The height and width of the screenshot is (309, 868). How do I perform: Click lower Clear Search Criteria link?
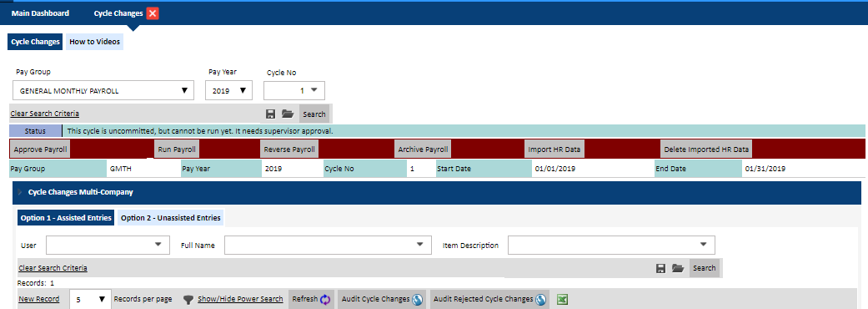pyautogui.click(x=53, y=268)
